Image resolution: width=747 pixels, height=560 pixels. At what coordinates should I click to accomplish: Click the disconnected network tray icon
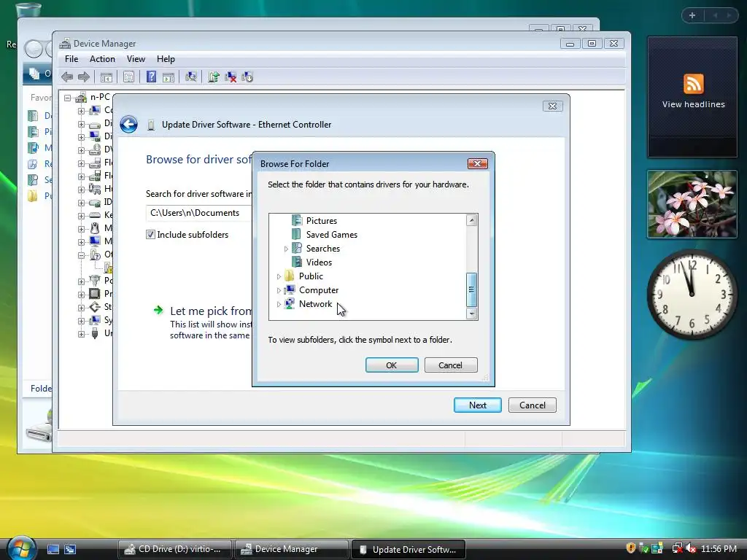(676, 548)
